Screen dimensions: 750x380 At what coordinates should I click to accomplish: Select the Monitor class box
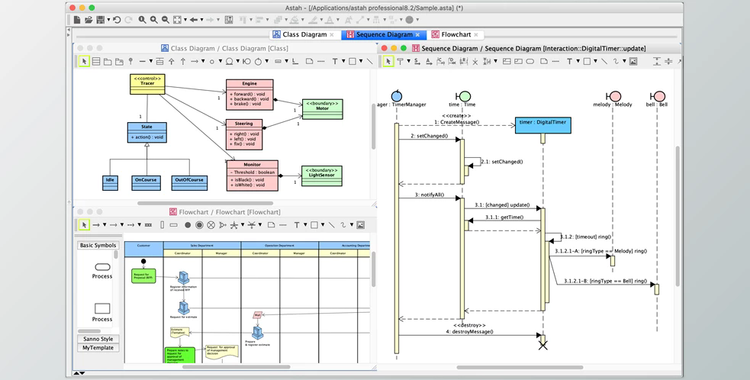[x=252, y=176]
